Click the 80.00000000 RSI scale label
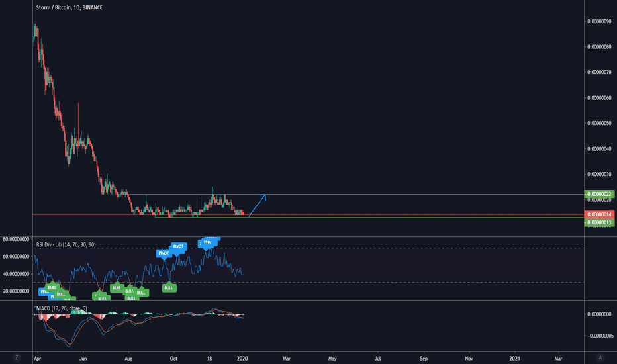 click(x=16, y=239)
